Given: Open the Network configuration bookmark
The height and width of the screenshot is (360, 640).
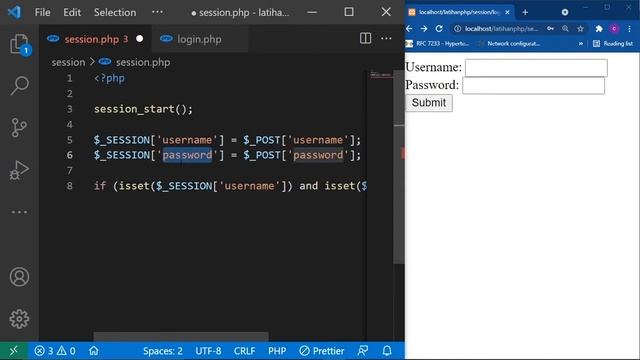Looking at the screenshot, I should click(509, 43).
